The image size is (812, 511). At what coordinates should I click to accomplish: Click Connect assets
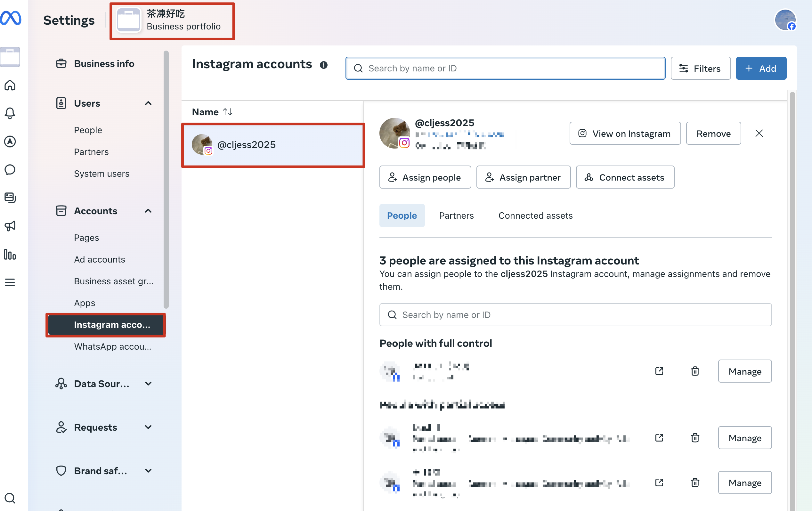point(625,177)
